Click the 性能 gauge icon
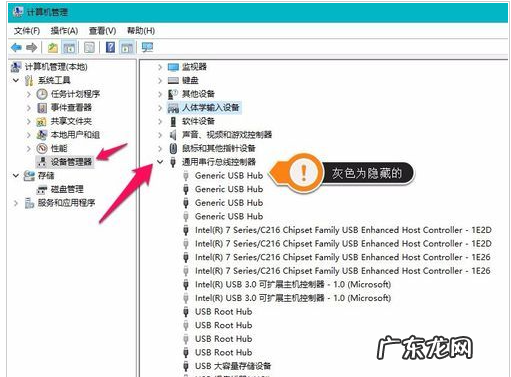Viewport: 511px width, 377px height. pyautogui.click(x=42, y=148)
